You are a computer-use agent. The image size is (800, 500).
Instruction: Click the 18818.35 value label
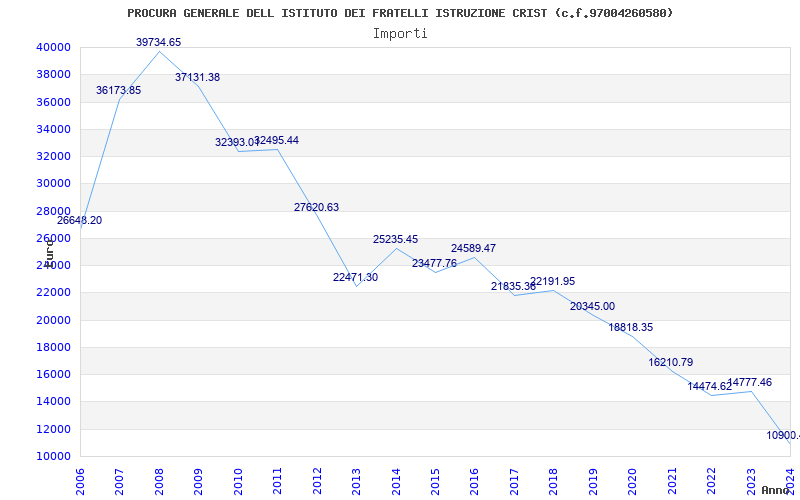(631, 328)
